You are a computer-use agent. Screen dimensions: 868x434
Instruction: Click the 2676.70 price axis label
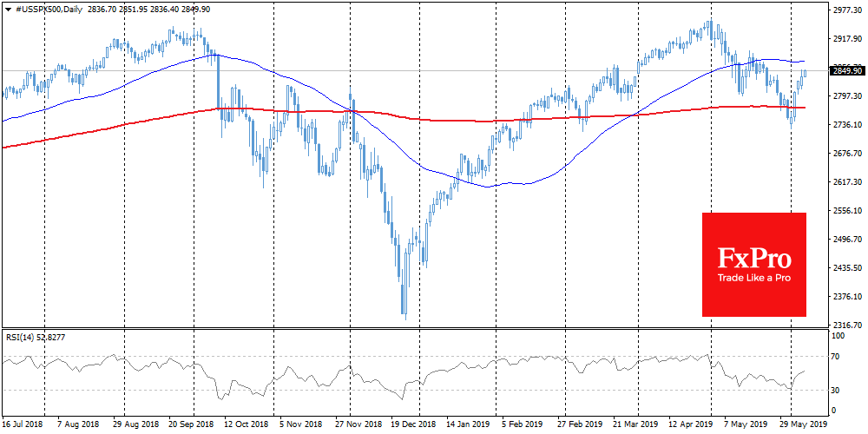point(846,154)
